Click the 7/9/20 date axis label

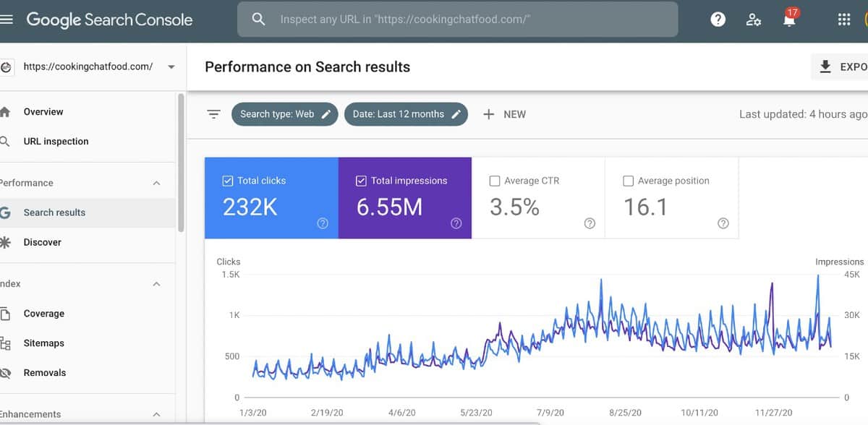[549, 413]
